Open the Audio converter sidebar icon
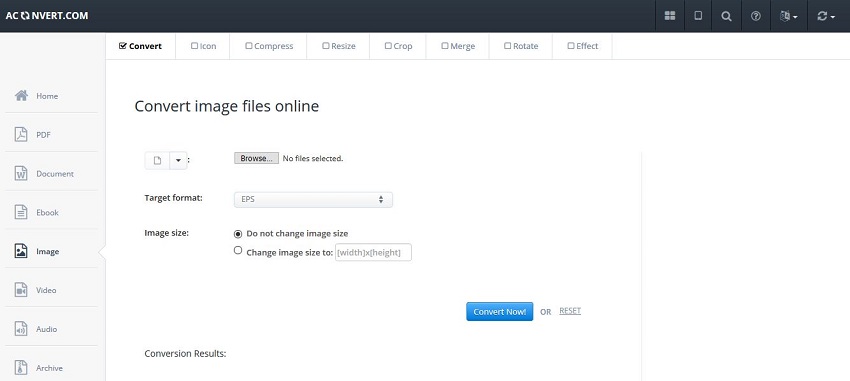 pyautogui.click(x=21, y=329)
